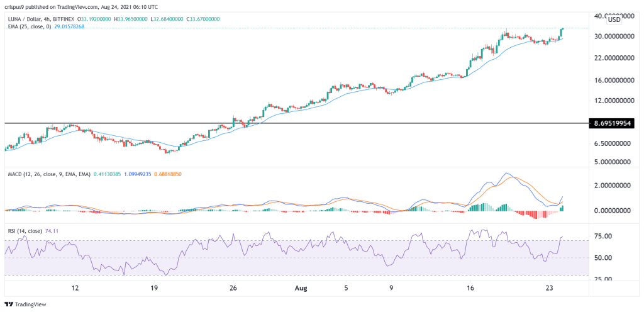Click the RSI (14, close) indicator label
This screenshot has height=312, width=644.
point(25,231)
